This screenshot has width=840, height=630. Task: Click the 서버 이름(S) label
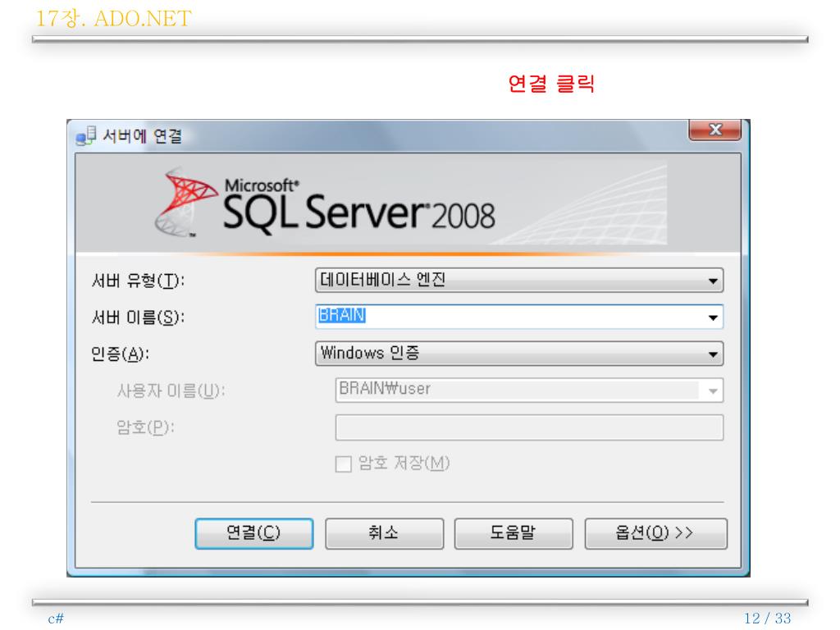pyautogui.click(x=138, y=317)
